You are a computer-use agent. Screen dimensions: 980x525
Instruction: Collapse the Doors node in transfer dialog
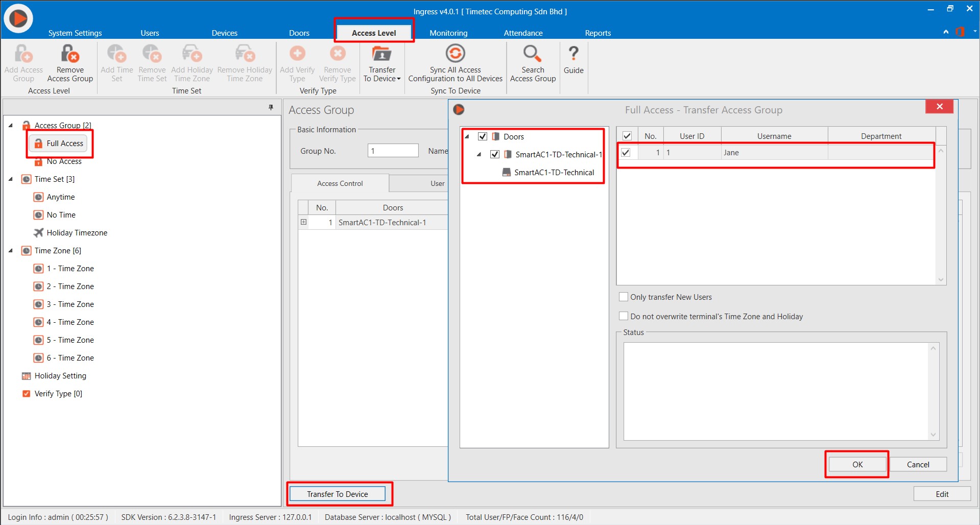coord(467,136)
